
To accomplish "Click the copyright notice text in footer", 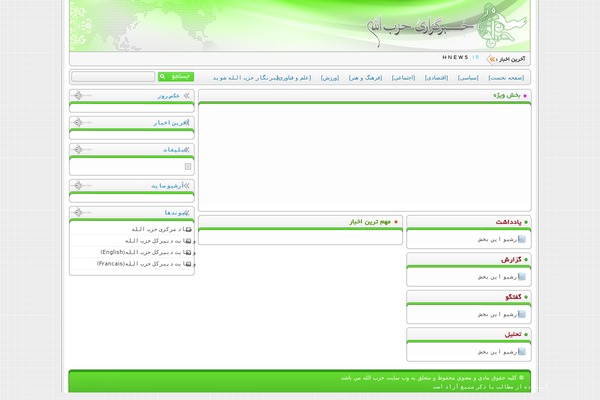I will [432, 378].
